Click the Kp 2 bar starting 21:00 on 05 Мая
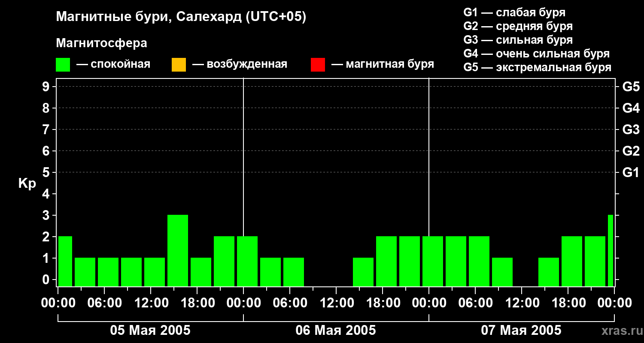Image resolution: width=644 pixels, height=343 pixels. coord(224,261)
